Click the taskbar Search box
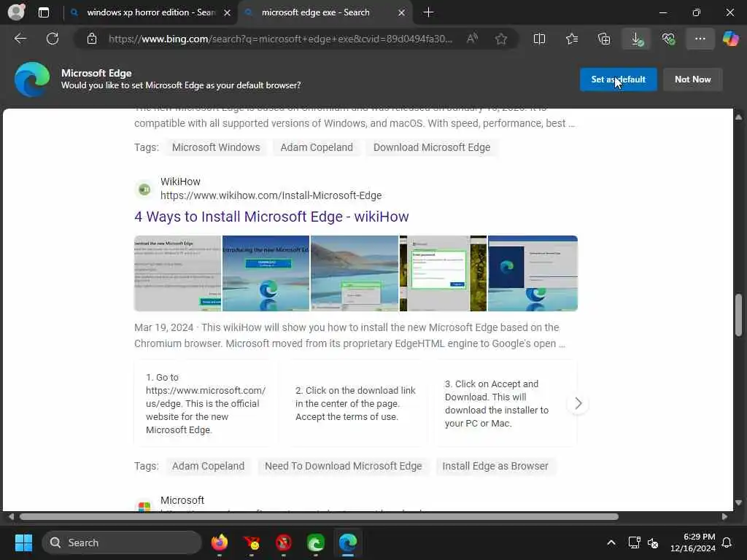 point(122,542)
